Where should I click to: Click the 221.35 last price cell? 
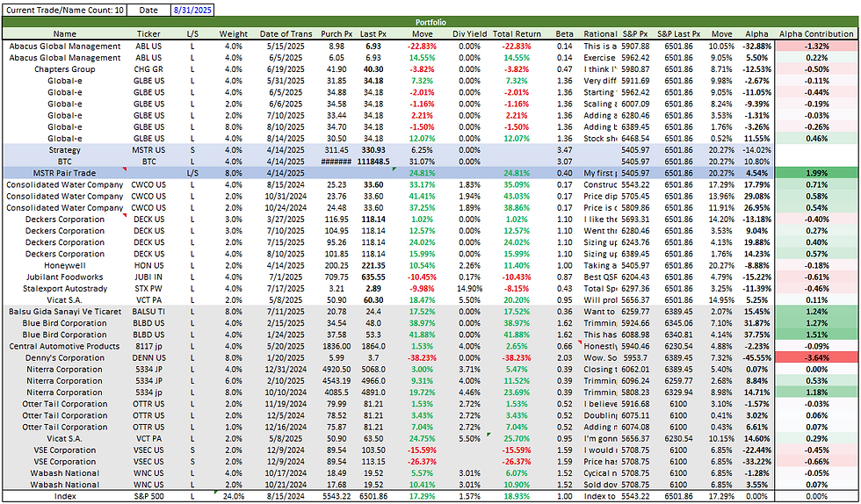point(373,265)
